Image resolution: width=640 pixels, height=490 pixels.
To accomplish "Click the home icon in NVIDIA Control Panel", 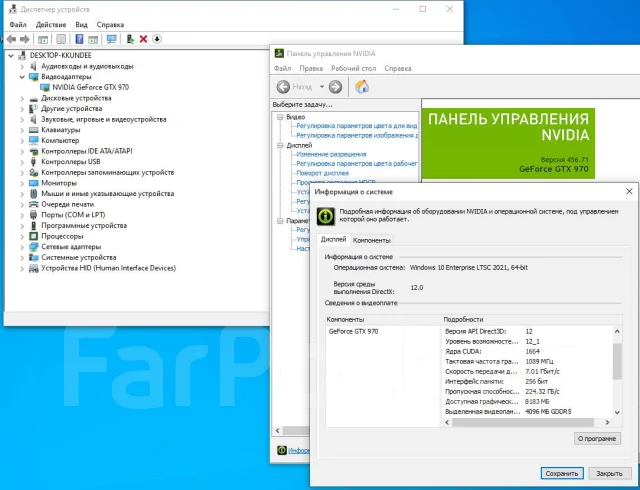I will click(x=362, y=87).
